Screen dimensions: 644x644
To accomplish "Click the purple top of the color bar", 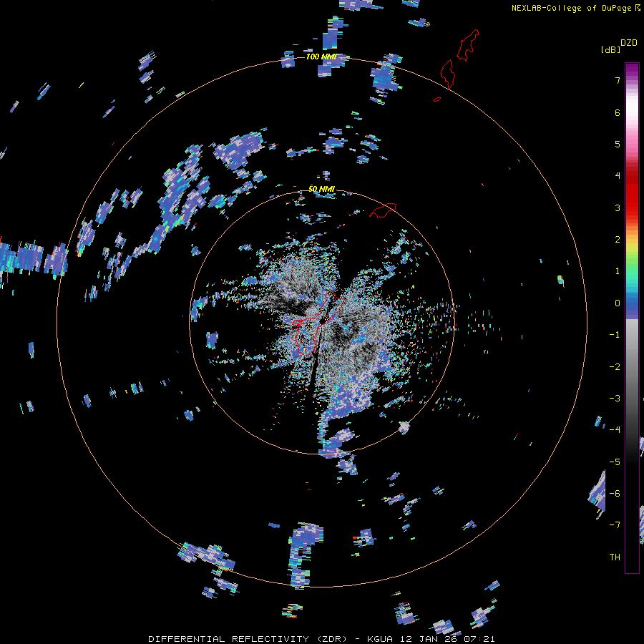I will [x=632, y=70].
